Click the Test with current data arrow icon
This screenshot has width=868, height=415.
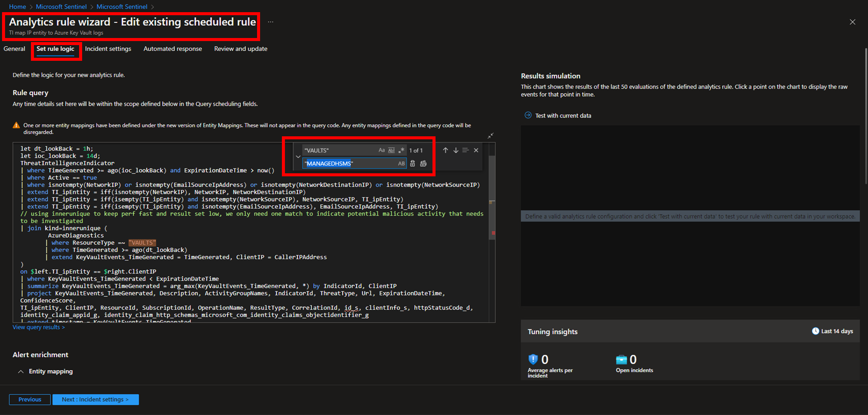pos(528,115)
